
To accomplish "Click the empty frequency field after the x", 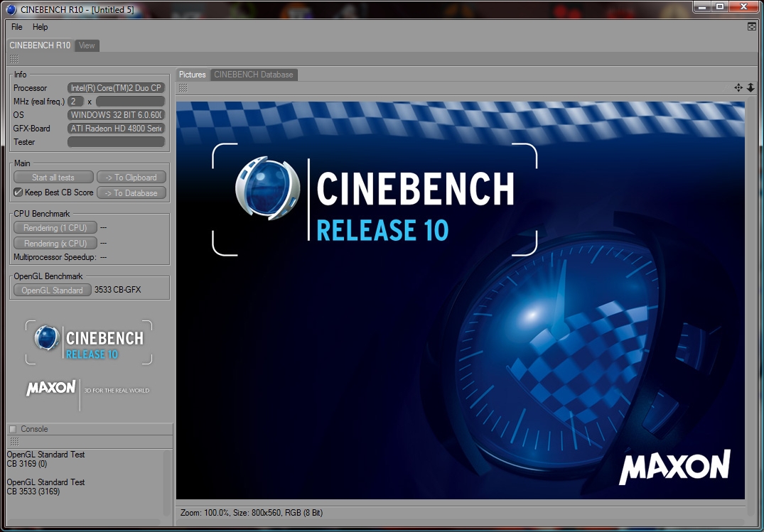I will [130, 102].
